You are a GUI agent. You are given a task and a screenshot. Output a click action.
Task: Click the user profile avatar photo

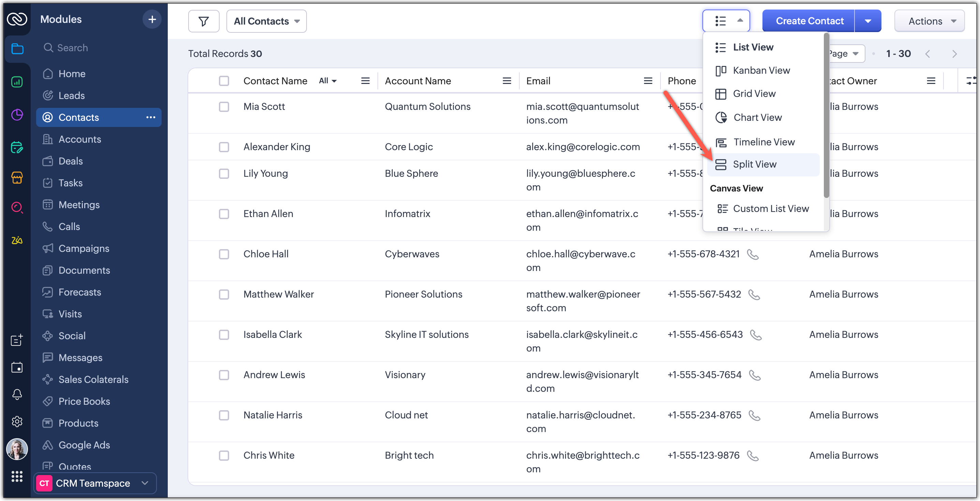point(17,449)
